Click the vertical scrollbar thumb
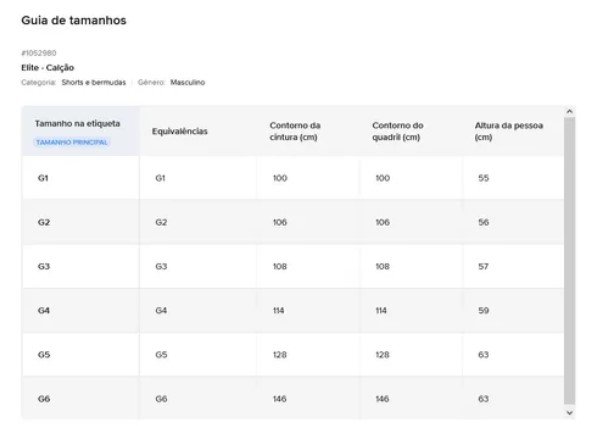This screenshot has height=426, width=590. pos(569,260)
